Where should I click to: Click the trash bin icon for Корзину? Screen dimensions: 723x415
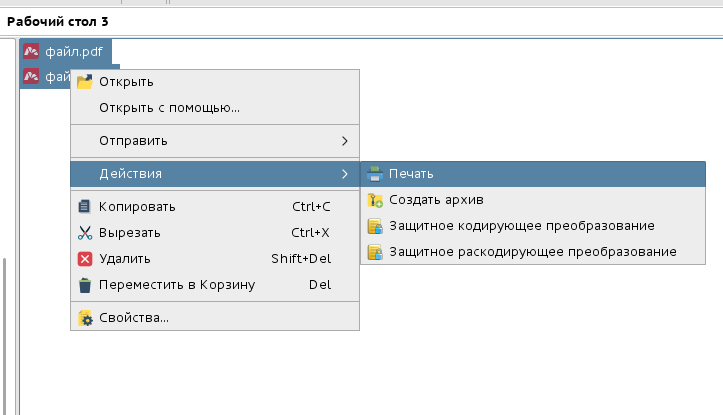(85, 285)
